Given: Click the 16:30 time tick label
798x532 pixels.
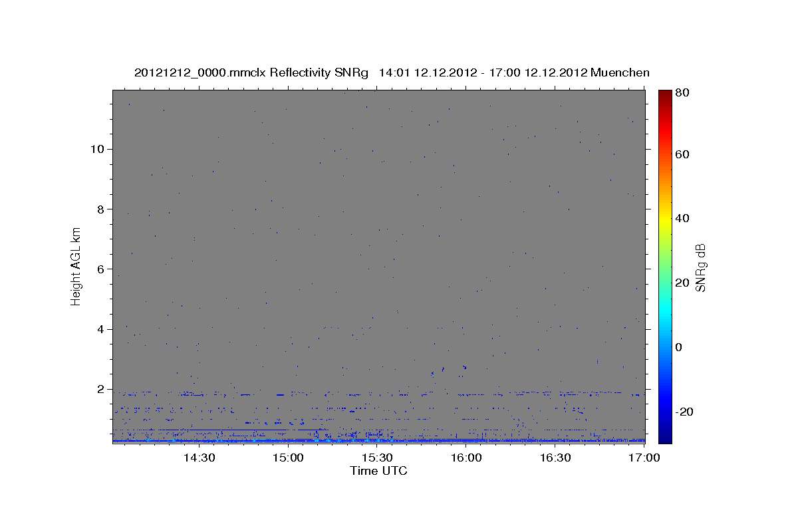Looking at the screenshot, I should click(x=556, y=458).
